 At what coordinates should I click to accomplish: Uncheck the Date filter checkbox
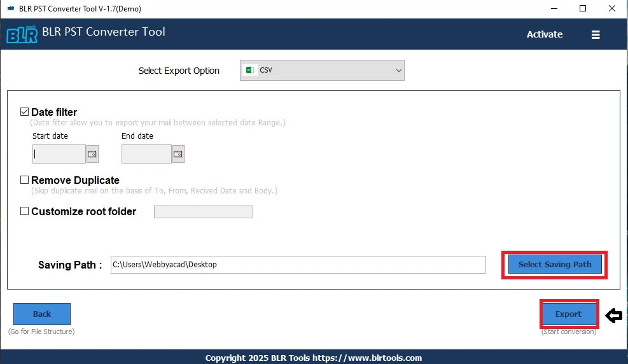pos(24,112)
